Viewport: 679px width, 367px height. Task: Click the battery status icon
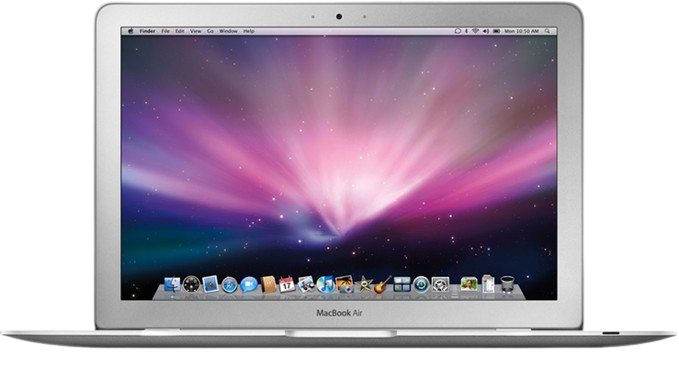click(x=496, y=31)
